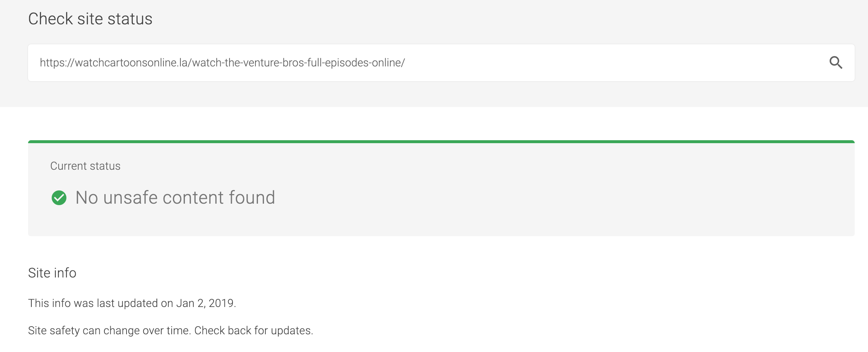Click 'Check back for updates' text
This screenshot has height=352, width=868.
(254, 330)
